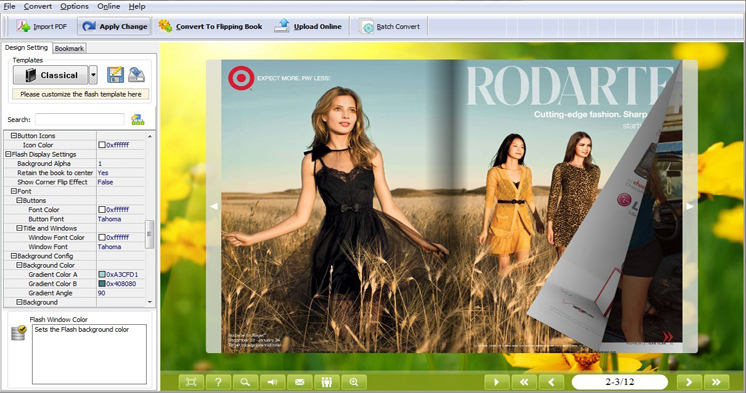Screen dimensions: 746x393
Task: Open the Convert menu
Action: [38, 6]
